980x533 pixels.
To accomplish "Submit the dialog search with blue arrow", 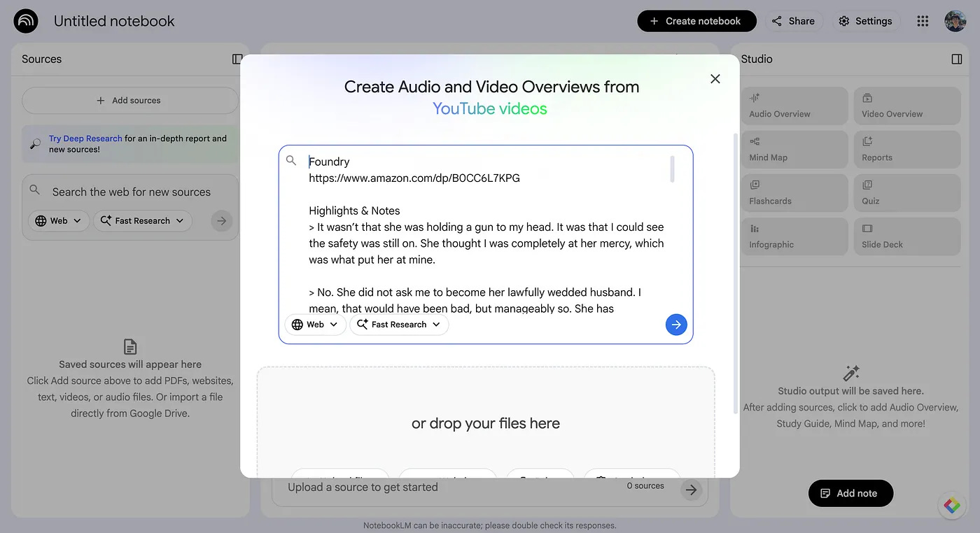I will click(676, 325).
